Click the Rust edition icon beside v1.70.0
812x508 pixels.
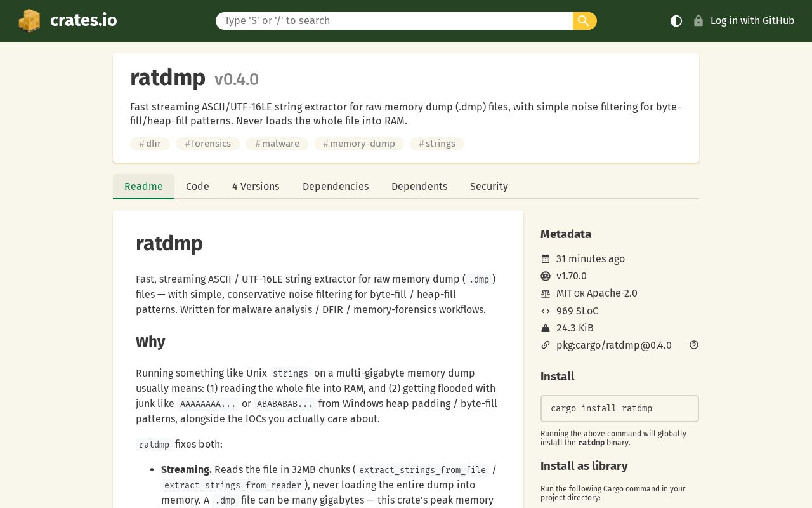tap(546, 276)
